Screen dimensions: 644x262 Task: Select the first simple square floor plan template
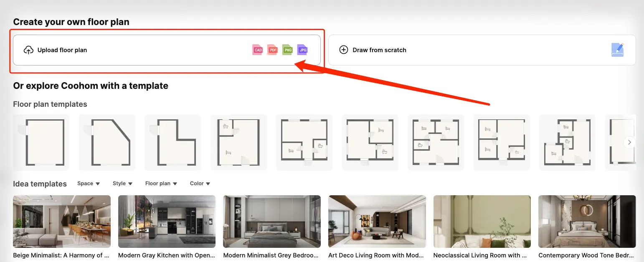click(41, 142)
